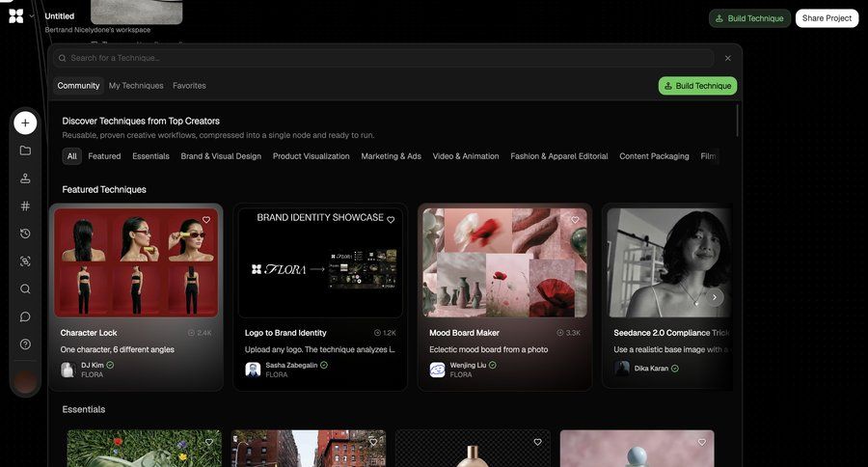Open the chat bubble icon in sidebar
Screen dimensions: 868x467
(25, 316)
